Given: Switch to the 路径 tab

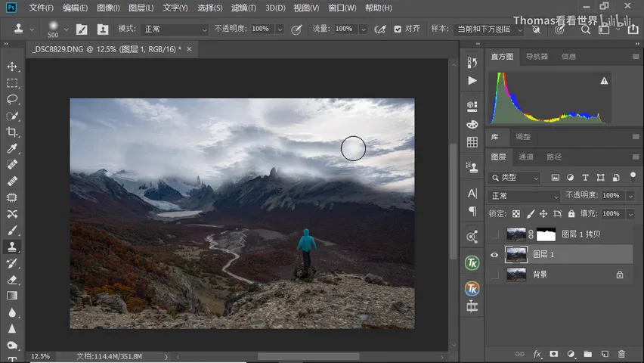Looking at the screenshot, I should coord(554,157).
